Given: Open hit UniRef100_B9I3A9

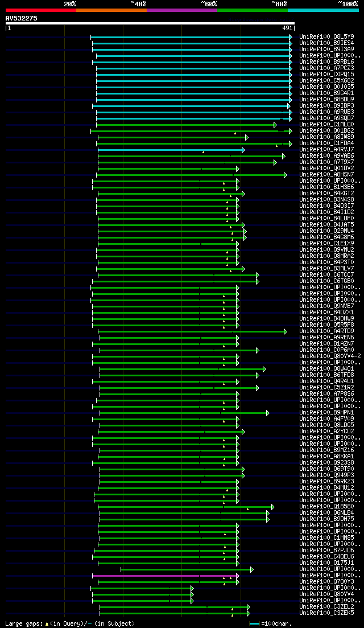Looking at the screenshot, I should tap(326, 50).
